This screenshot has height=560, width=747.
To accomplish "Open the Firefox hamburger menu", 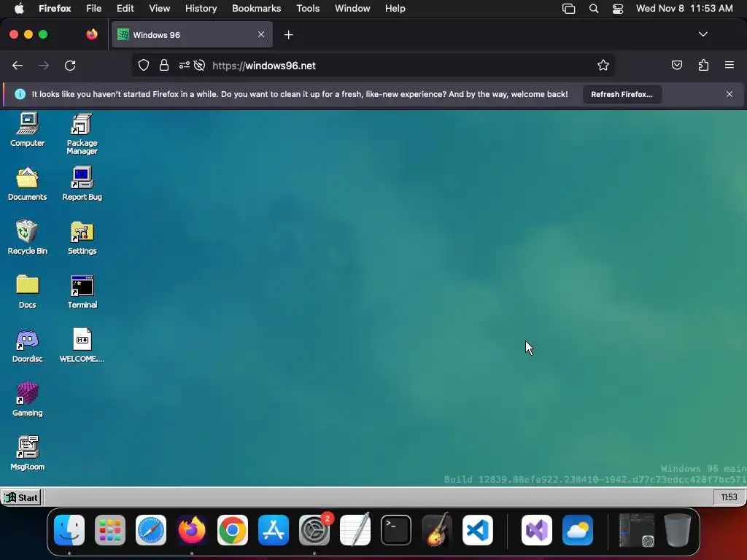I will [729, 65].
